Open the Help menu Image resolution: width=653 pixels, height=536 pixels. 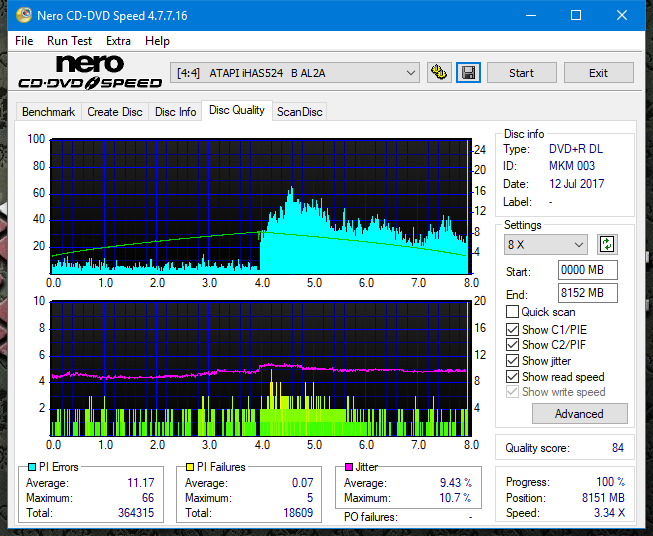157,41
